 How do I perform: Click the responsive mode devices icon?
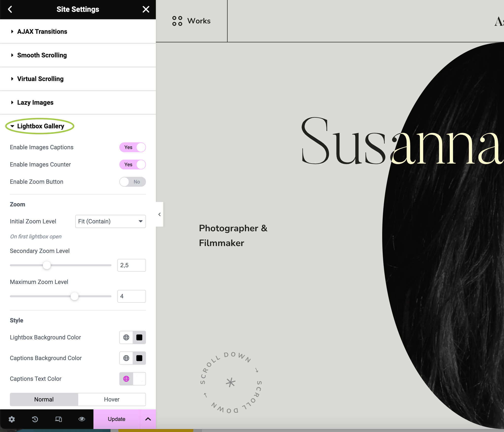tap(58, 419)
